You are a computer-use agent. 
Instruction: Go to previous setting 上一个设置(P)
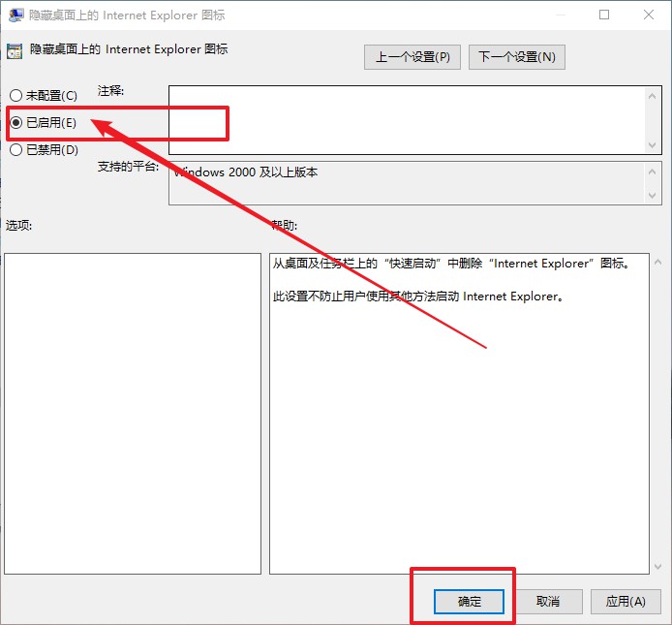point(412,57)
